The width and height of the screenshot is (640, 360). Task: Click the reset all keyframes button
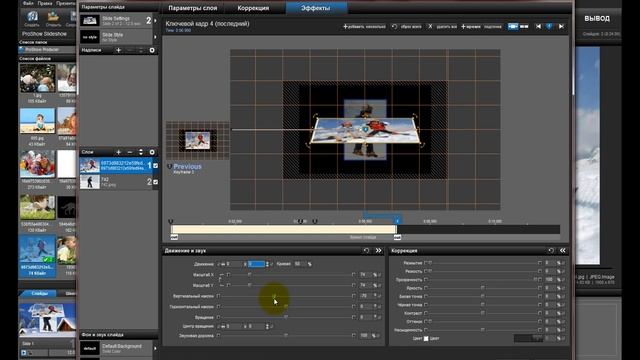pos(407,27)
